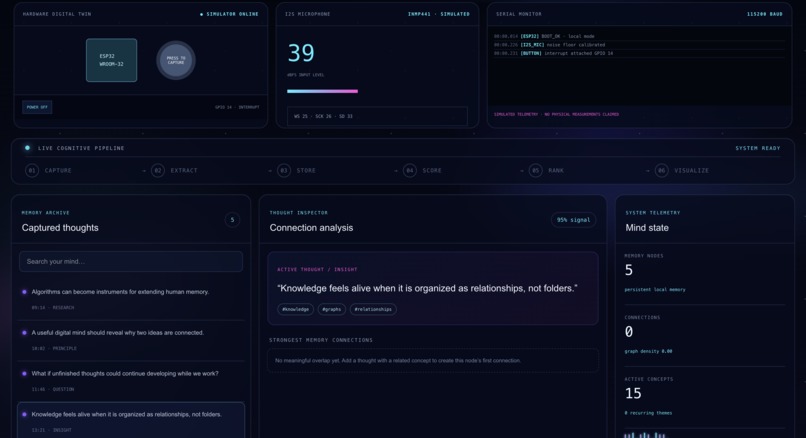This screenshot has height=438, width=806.
Task: Click the 01 Capture pipeline step
Action: [48, 170]
